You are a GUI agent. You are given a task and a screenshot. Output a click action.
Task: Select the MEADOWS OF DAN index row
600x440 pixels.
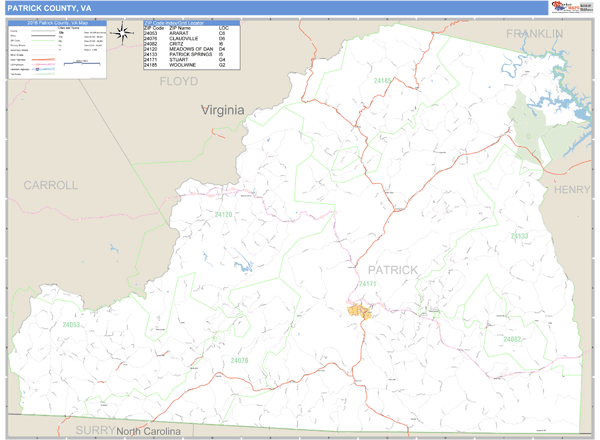tap(191, 49)
